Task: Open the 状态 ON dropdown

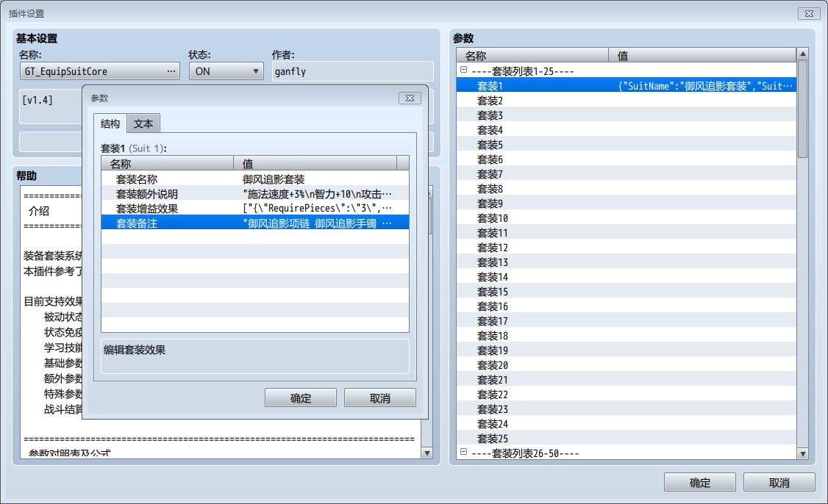Action: coord(226,71)
